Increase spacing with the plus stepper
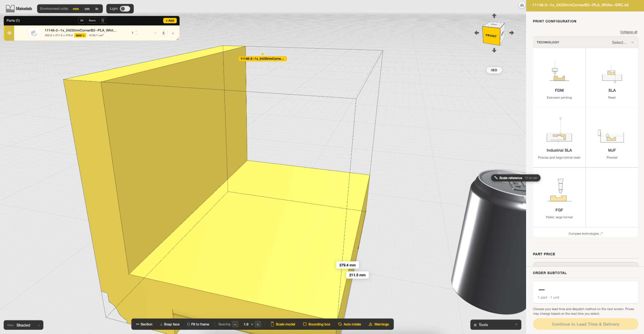 258,324
